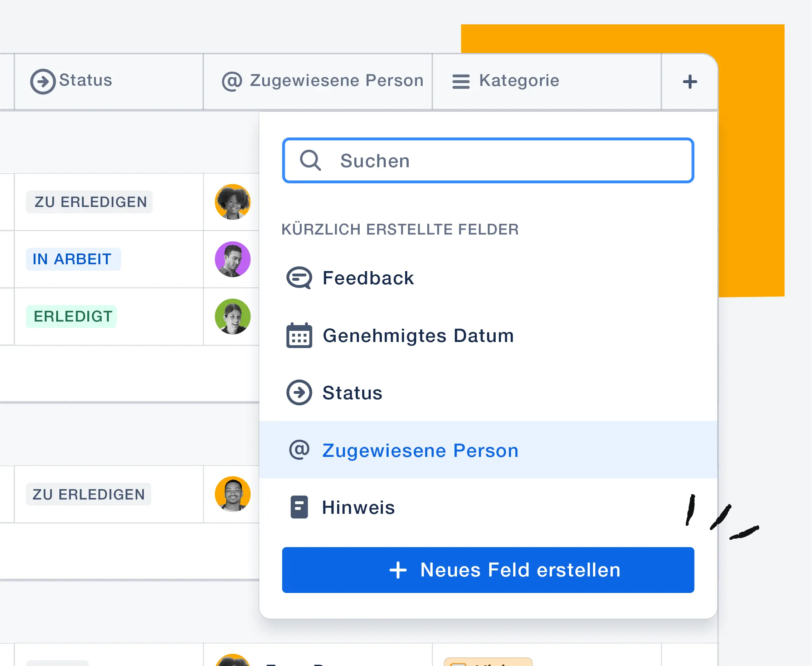This screenshot has height=666, width=812.
Task: Click the Suchen search input field
Action: (x=488, y=160)
